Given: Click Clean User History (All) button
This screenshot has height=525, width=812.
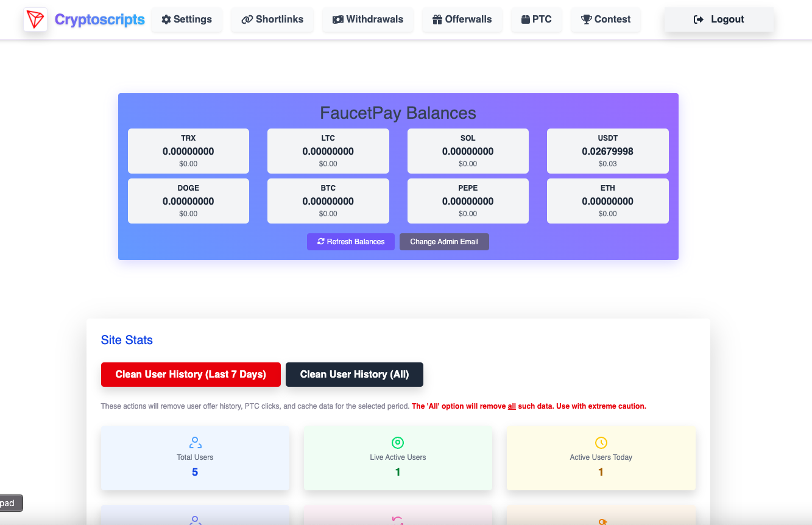Looking at the screenshot, I should (355, 375).
